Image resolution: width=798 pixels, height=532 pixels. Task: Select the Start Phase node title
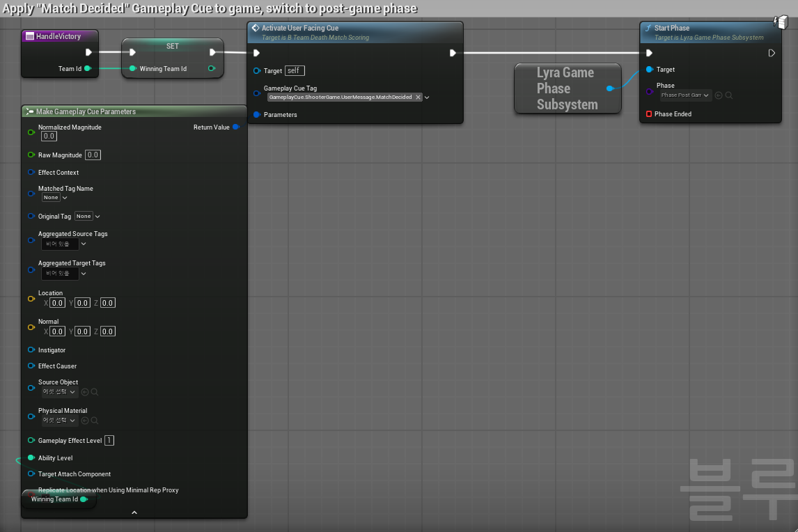[672, 28]
